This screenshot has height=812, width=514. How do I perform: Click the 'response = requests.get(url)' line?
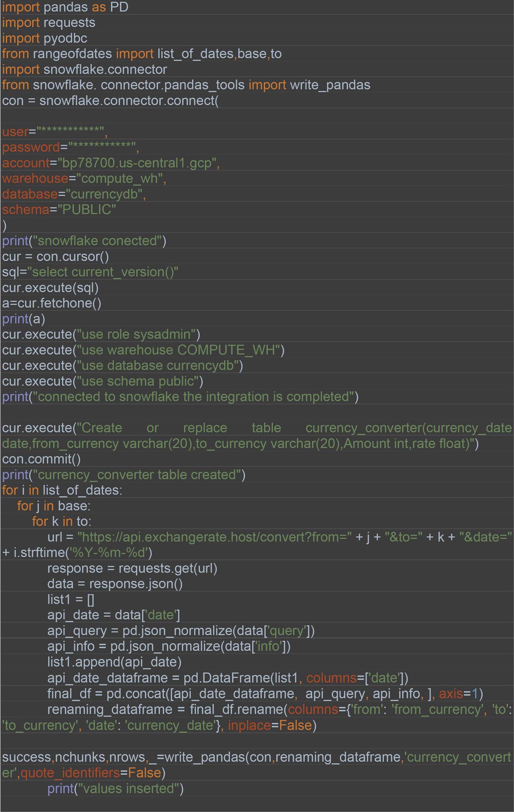pos(132,569)
